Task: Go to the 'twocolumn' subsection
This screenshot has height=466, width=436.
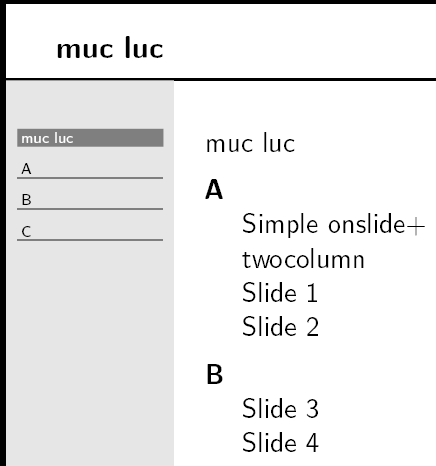Action: pos(303,260)
